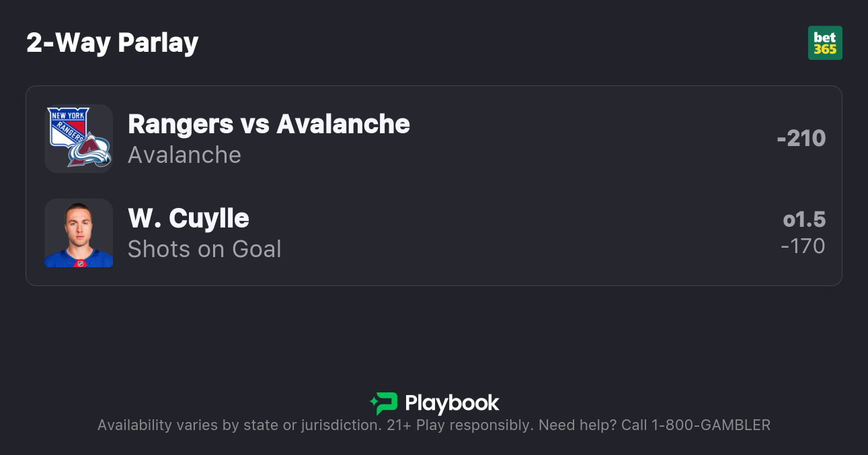868x455 pixels.
Task: Click the NHL shield on Cuylle's jersey
Action: pos(79,263)
